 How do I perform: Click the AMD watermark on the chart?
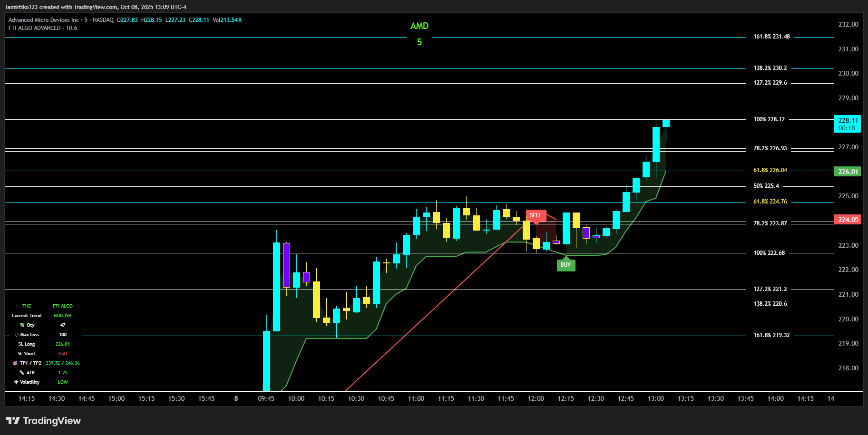pos(419,26)
